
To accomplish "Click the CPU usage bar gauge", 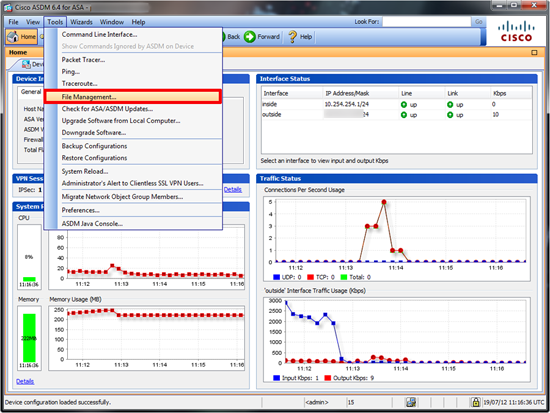I will (29, 257).
